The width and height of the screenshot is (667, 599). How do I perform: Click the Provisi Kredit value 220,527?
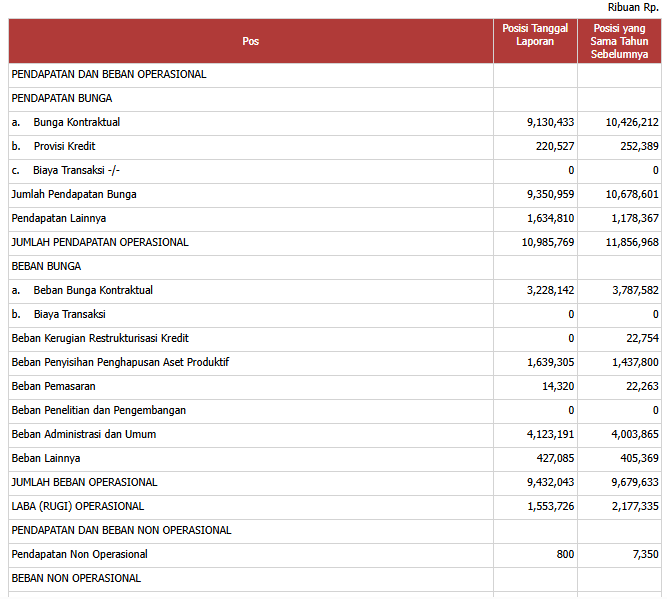550,146
